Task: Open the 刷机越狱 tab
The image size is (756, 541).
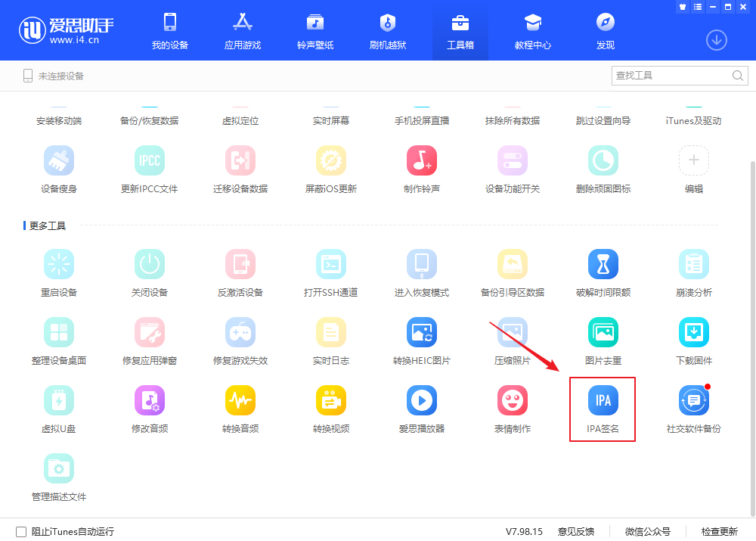Action: click(x=388, y=31)
